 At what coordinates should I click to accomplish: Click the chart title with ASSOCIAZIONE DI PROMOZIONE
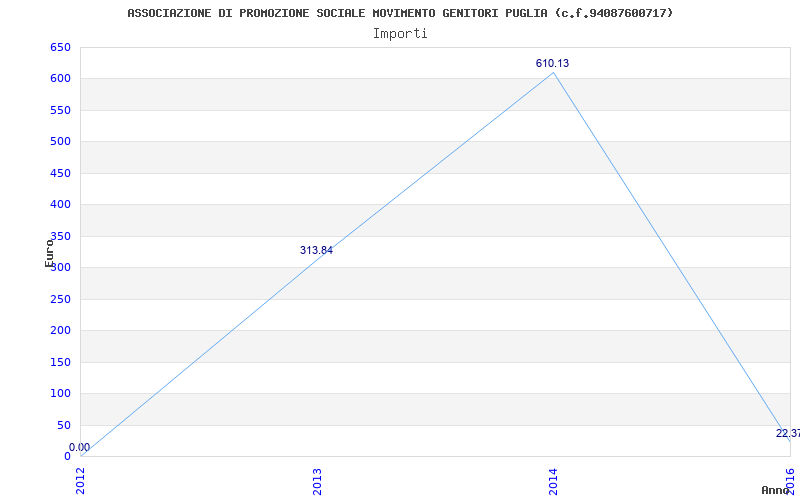(x=400, y=13)
